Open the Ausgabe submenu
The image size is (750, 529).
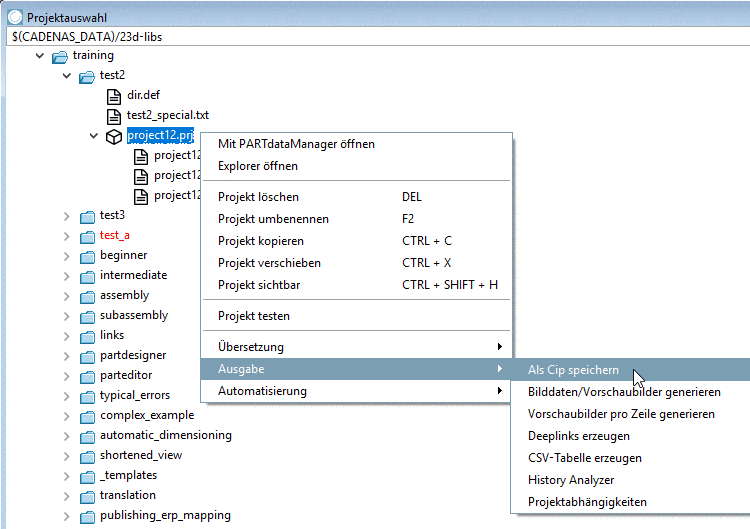[356, 369]
